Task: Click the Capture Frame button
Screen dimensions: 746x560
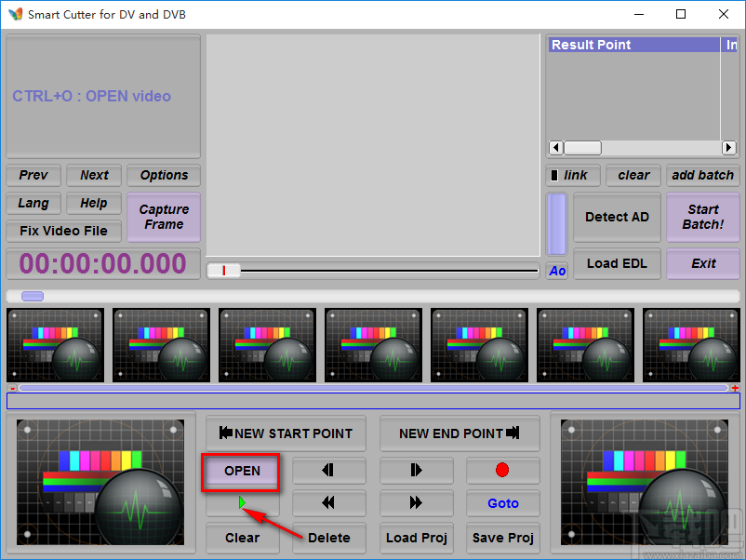Action: (x=164, y=218)
